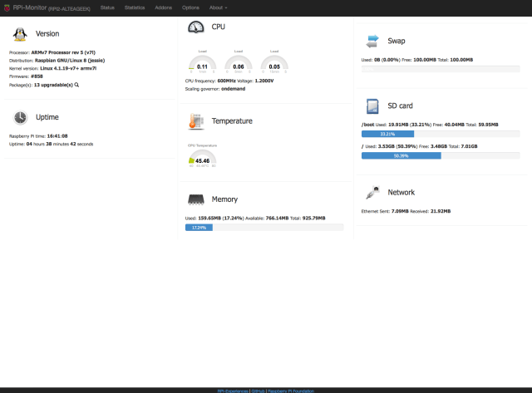Screen dimensions: 532x393
Task: Expand the About dropdown menu
Action: (218, 7)
